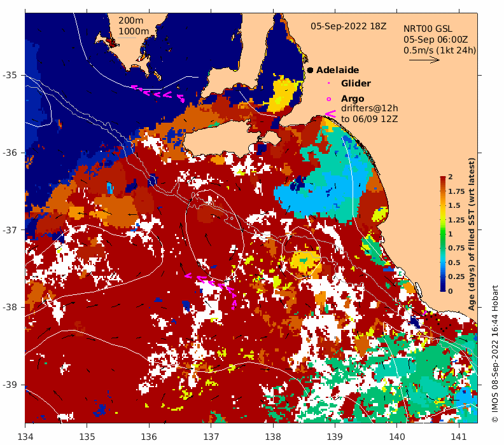
Task: Click the Glider legend magenta dot
Action: point(328,83)
